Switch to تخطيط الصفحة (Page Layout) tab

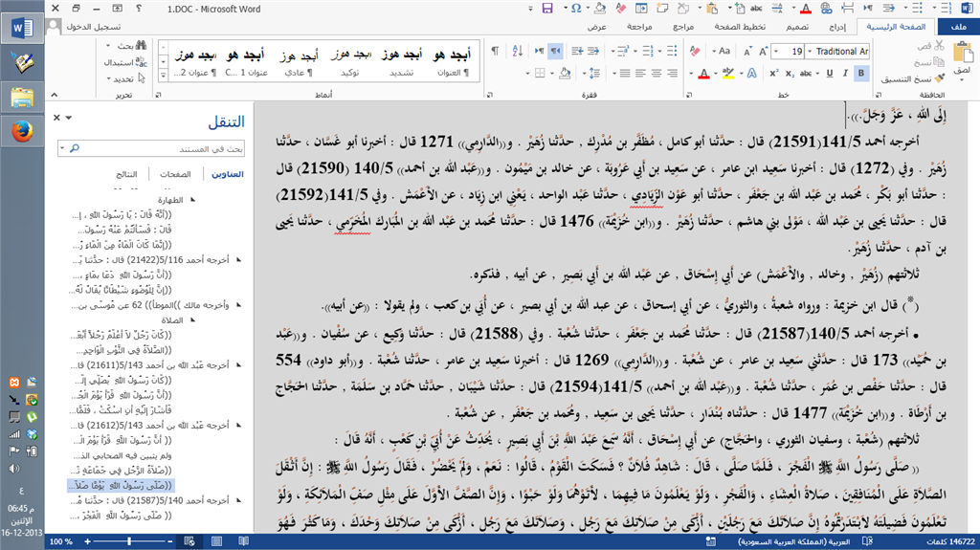740,27
